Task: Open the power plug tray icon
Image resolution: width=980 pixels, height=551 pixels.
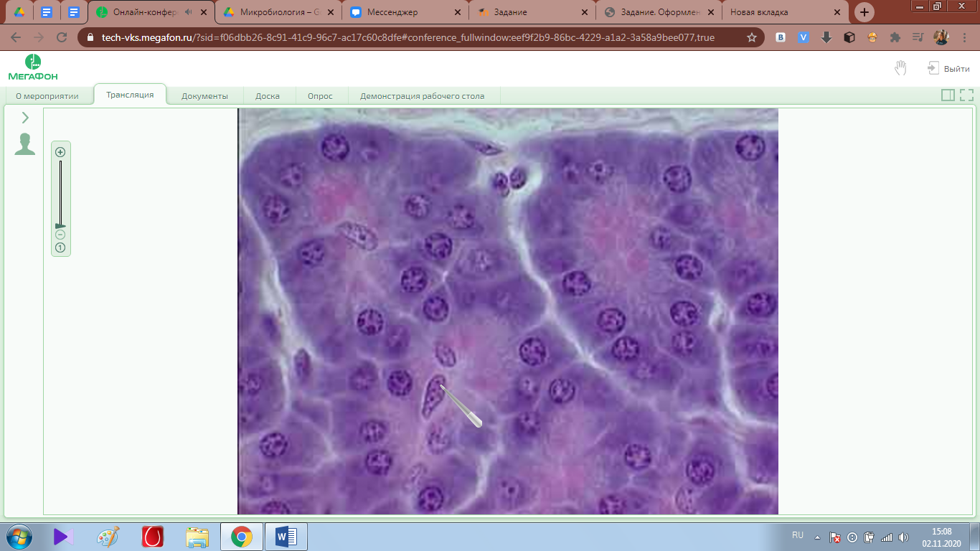Action: tap(870, 537)
